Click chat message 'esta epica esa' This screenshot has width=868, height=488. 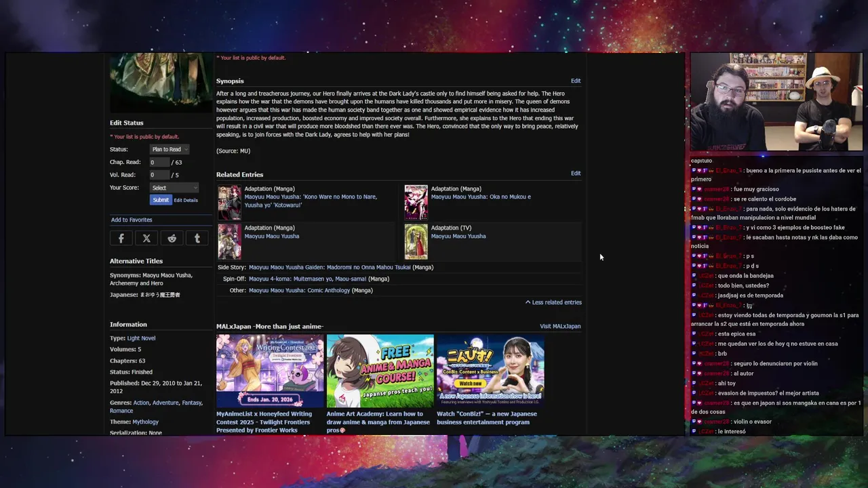pyautogui.click(x=736, y=333)
